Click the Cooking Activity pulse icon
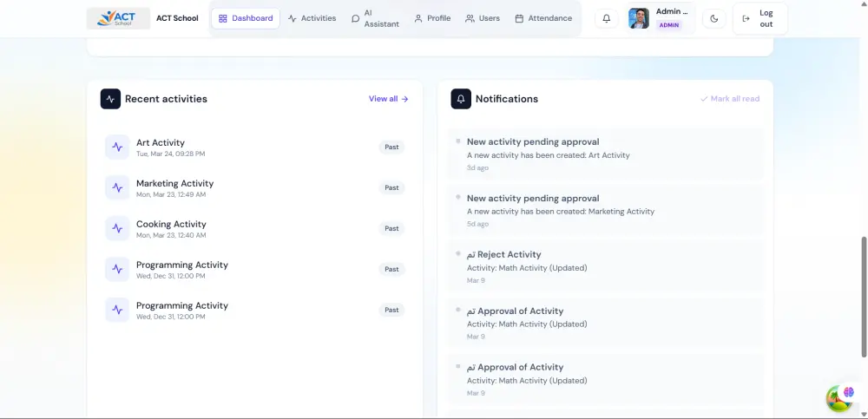 [x=117, y=228]
